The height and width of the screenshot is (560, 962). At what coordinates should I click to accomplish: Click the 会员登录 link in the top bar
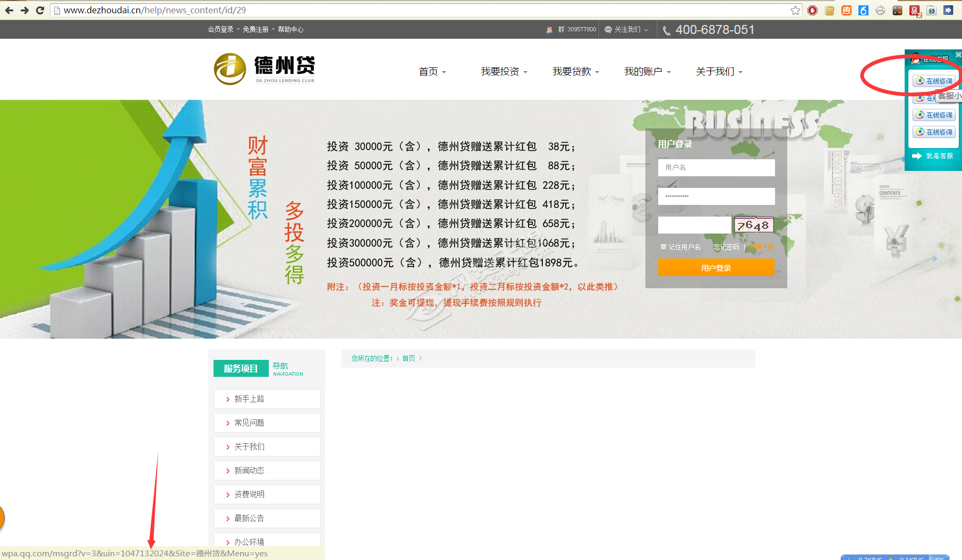(220, 30)
